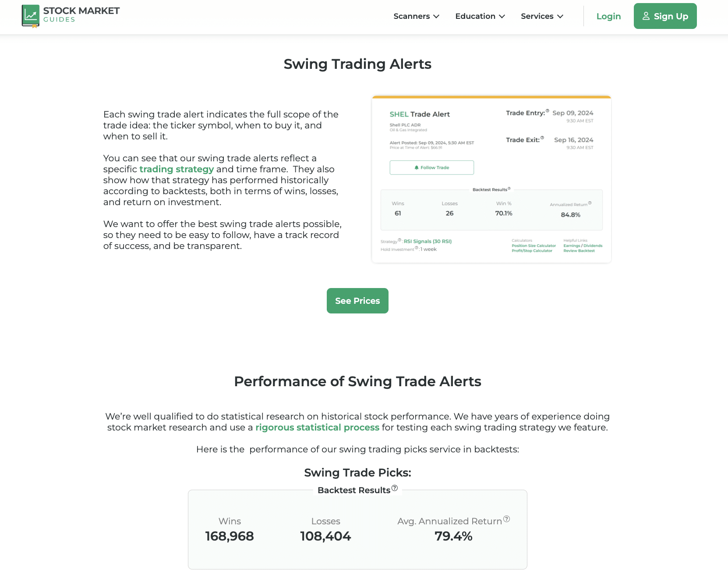Viewport: 728px width, 580px height.
Task: Open the Backtest Results tooltip on the alert card
Action: tap(509, 189)
